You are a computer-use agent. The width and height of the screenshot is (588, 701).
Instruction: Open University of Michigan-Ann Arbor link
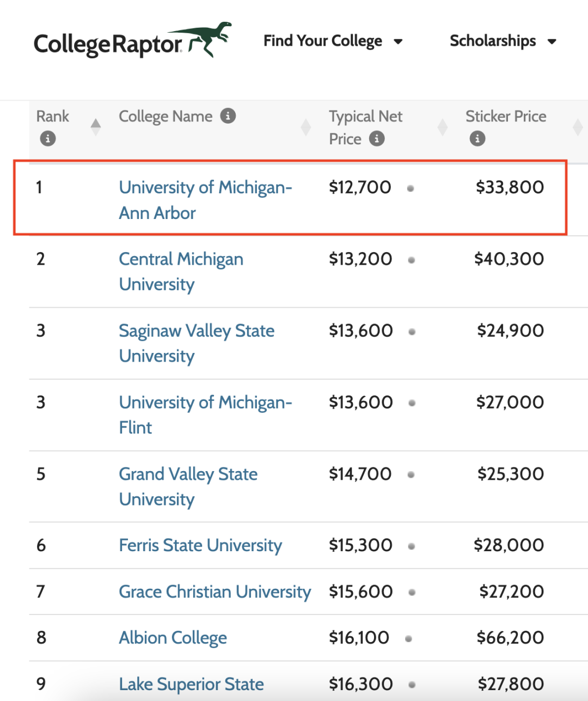point(206,200)
